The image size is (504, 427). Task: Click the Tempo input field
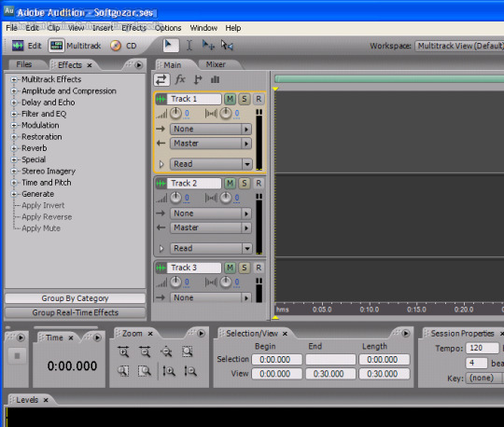pyautogui.click(x=483, y=348)
